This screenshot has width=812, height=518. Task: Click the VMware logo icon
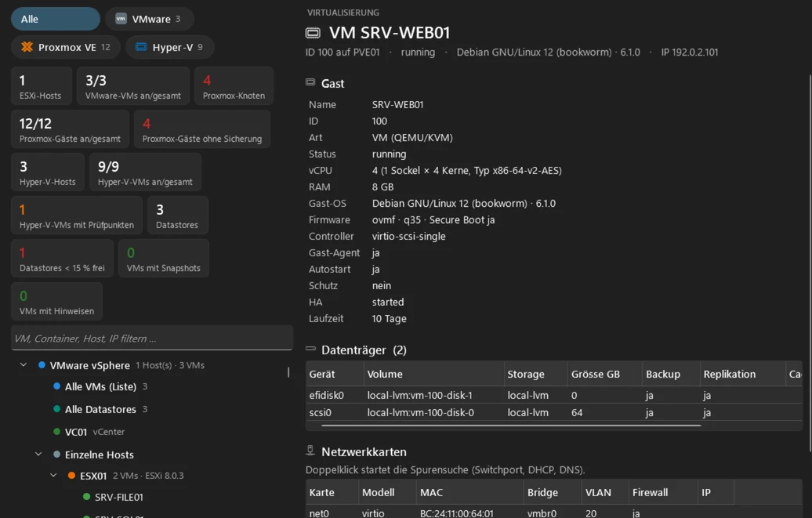coord(121,19)
